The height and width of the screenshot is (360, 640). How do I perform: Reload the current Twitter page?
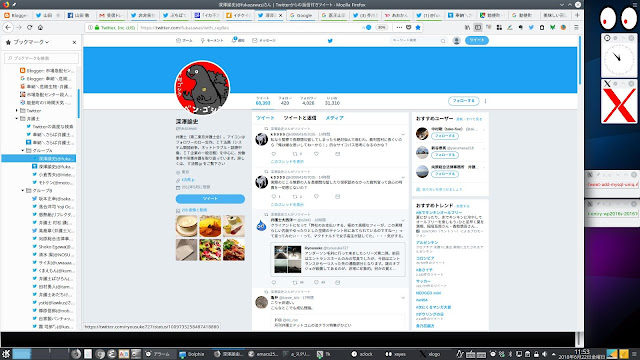coord(29,27)
